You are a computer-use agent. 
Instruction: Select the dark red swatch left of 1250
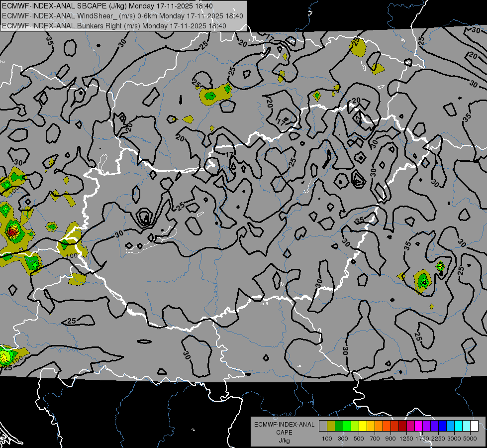pos(402,426)
